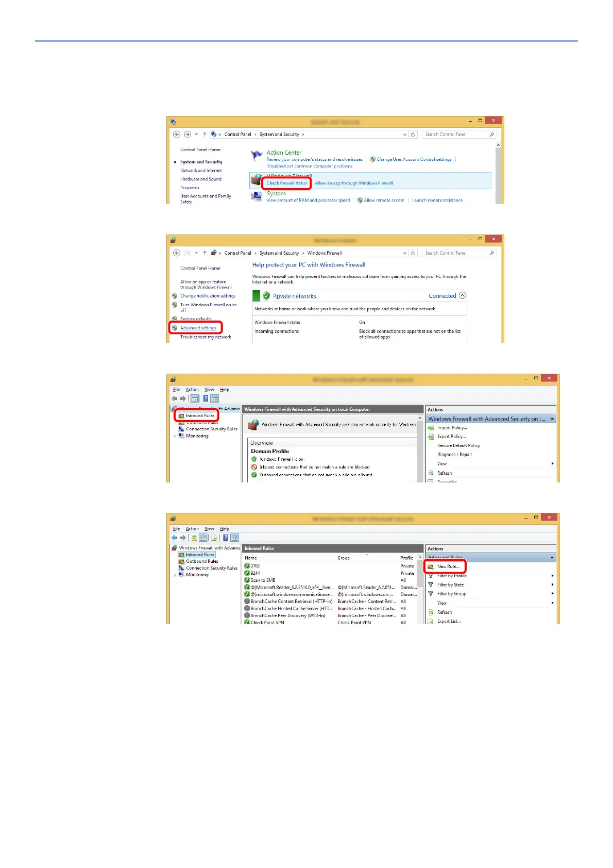Open Advanced settings in Windows Firewall sidebar
Image resolution: width=613 pixels, height=868 pixels.
198,328
